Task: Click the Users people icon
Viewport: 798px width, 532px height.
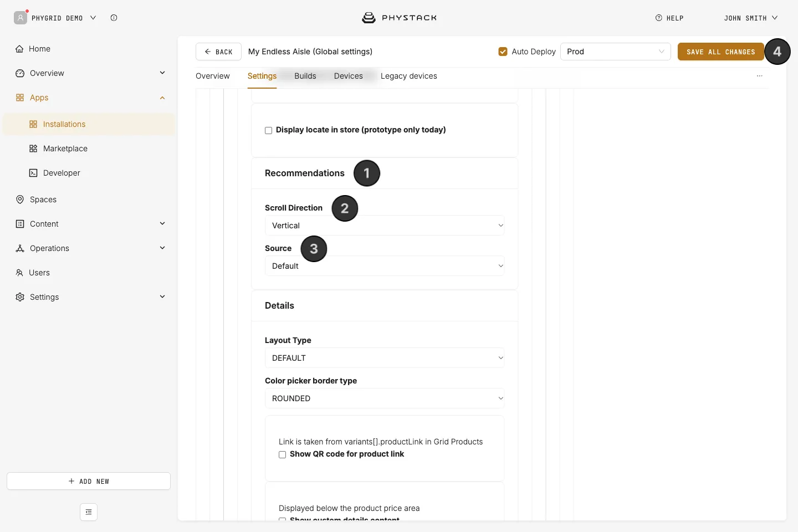Action: click(19, 273)
